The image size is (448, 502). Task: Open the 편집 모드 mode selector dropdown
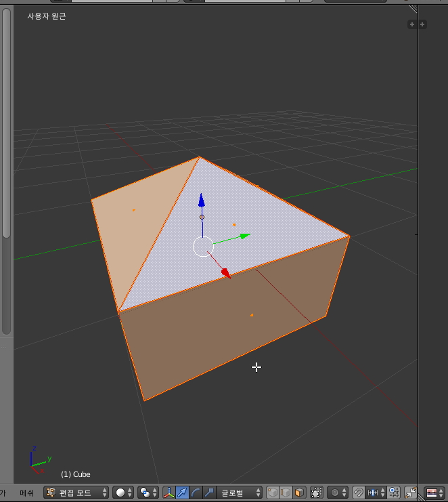click(x=76, y=493)
